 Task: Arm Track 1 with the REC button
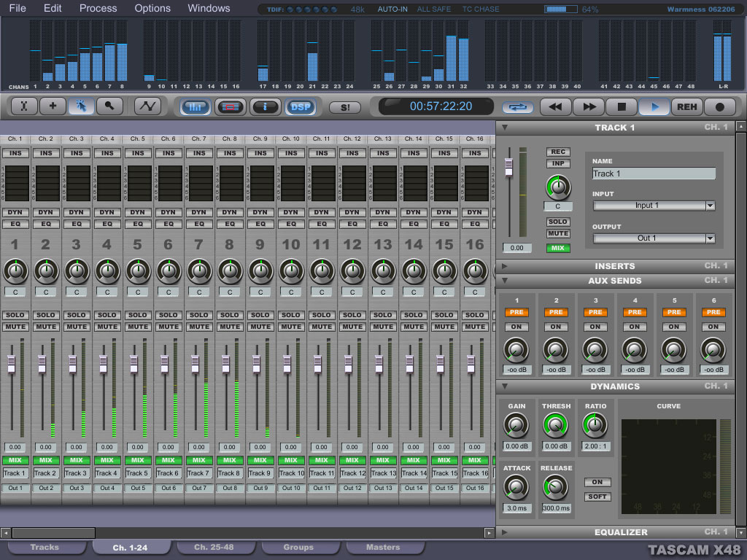point(558,152)
